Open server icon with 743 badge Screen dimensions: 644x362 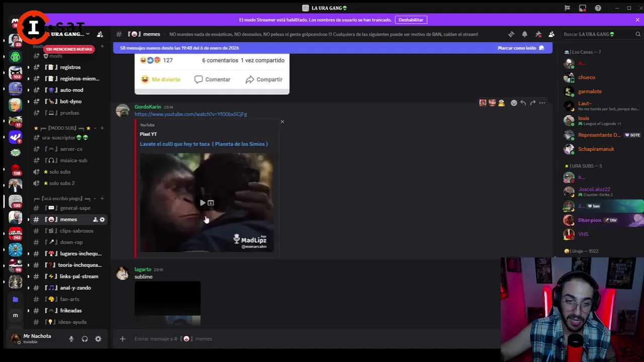coord(15,234)
